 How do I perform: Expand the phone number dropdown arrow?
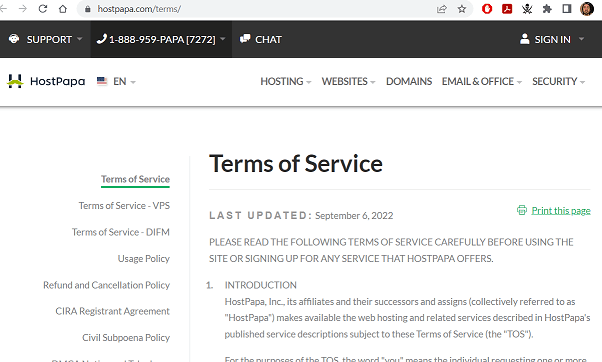pos(223,39)
